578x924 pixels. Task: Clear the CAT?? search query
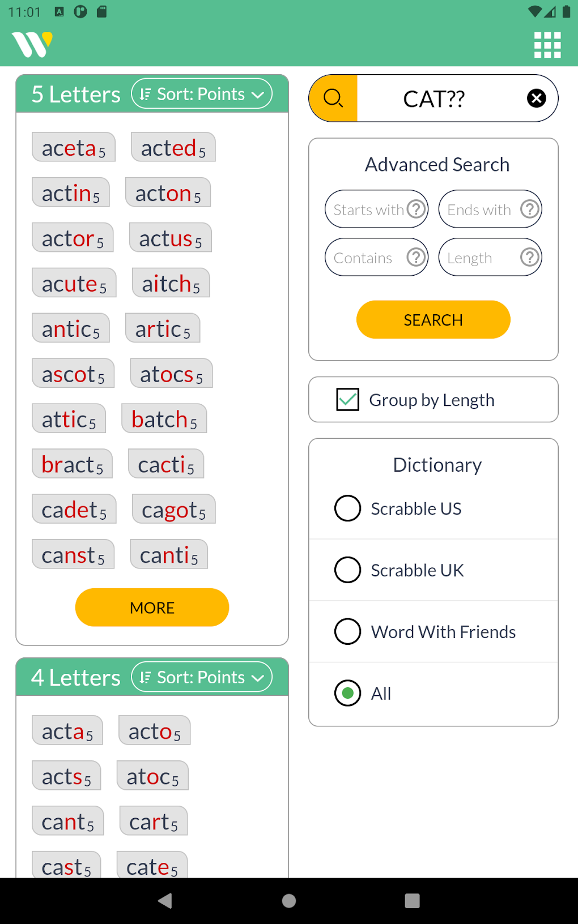tap(536, 98)
